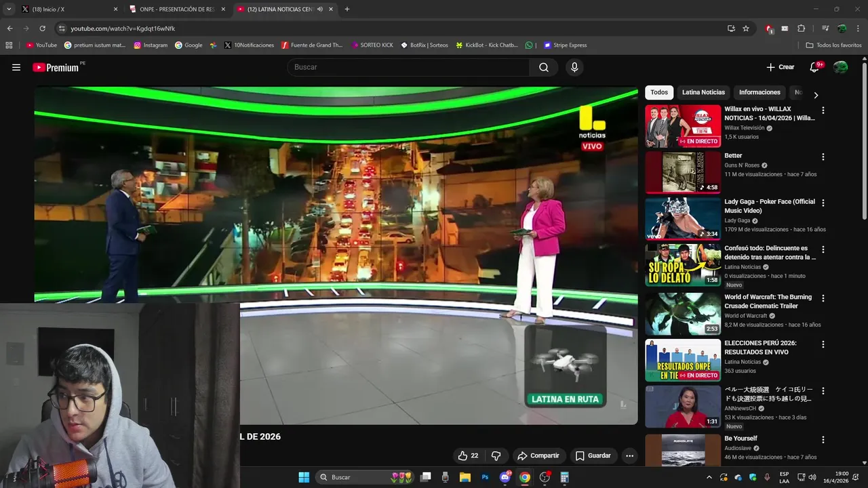Viewport: 868px width, 488px height.
Task: Click the YouTube Buscar search field
Action: coord(409,67)
